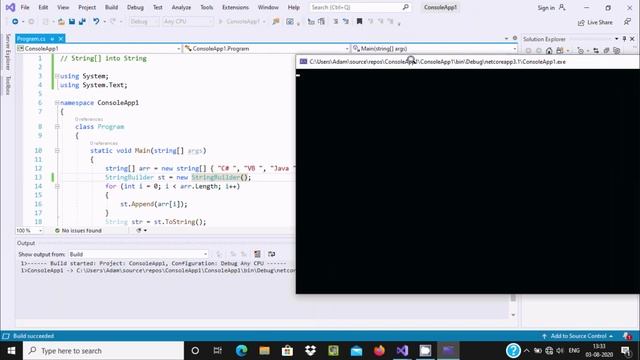Close the Program.cs tab

tap(61, 39)
